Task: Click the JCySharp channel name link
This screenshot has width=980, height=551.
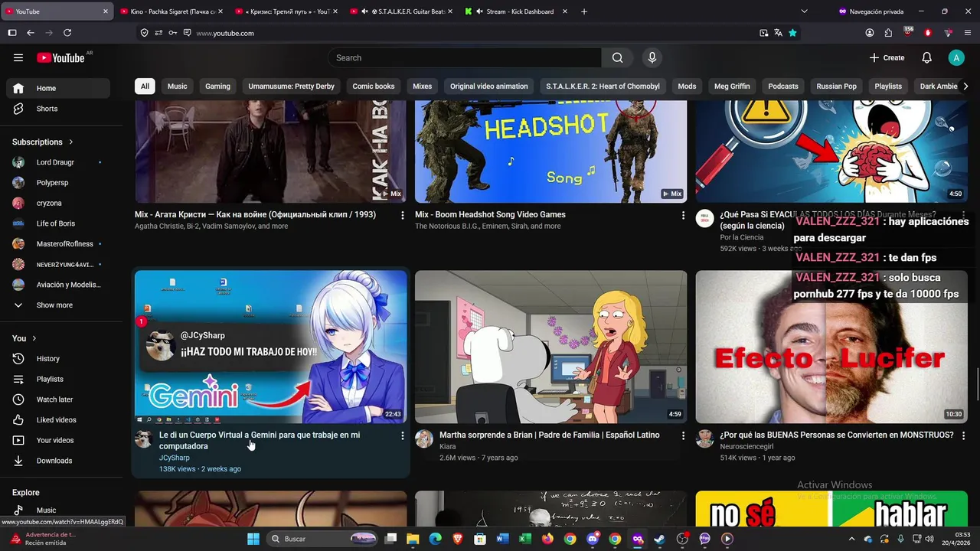Action: click(x=175, y=458)
